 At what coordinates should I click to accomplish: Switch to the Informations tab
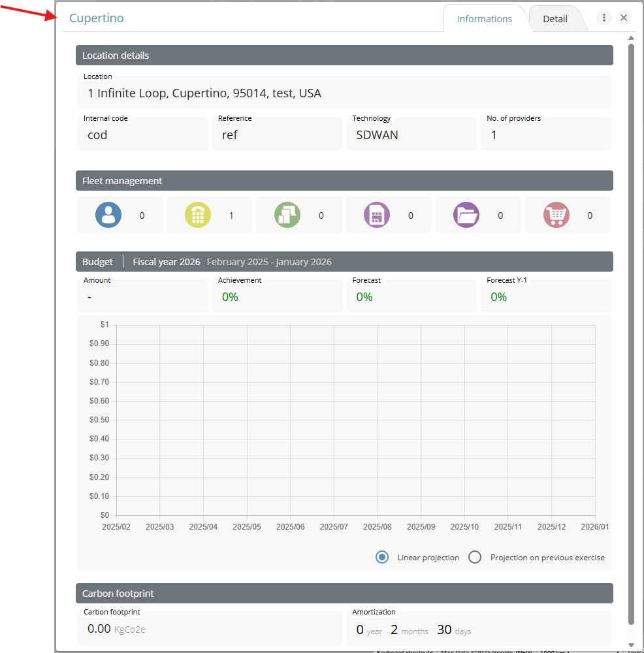pyautogui.click(x=484, y=19)
